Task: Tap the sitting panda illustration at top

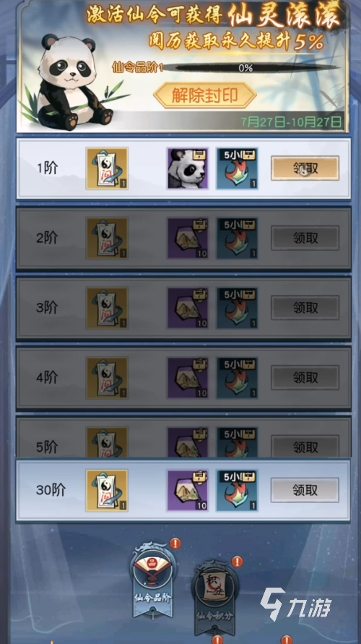Action: coord(73,82)
